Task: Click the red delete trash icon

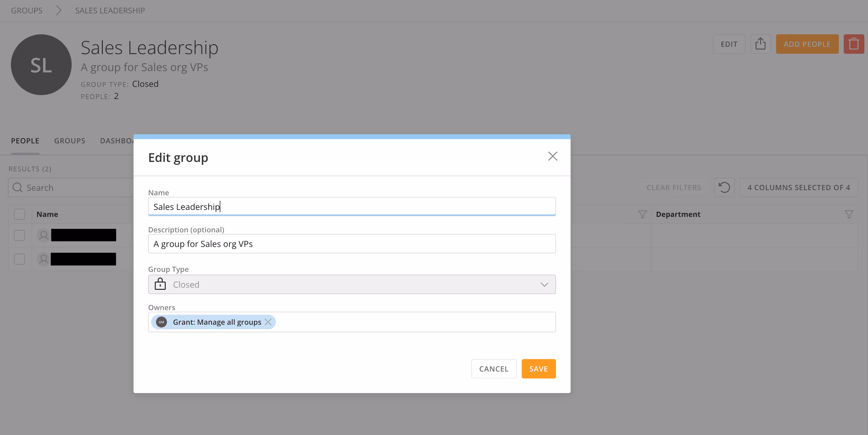Action: tap(853, 44)
